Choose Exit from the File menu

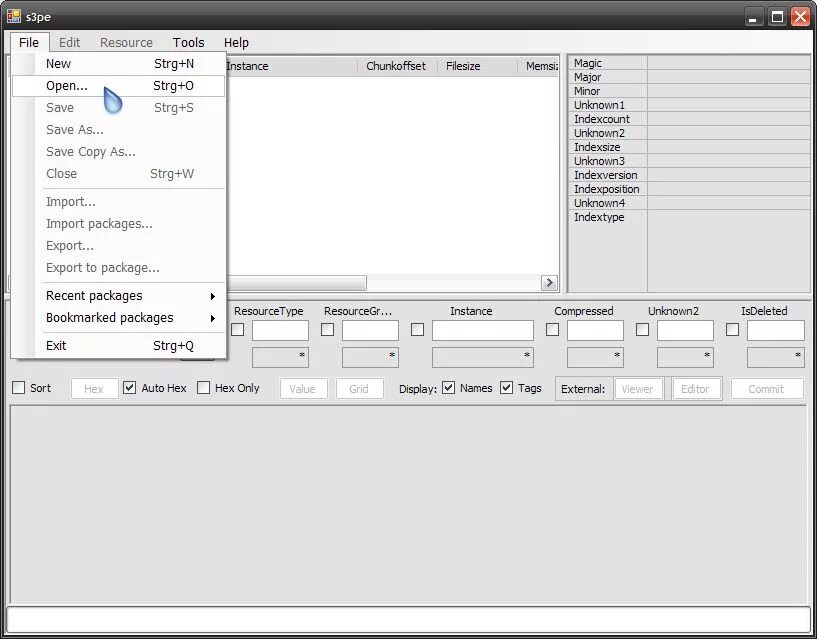(119, 346)
